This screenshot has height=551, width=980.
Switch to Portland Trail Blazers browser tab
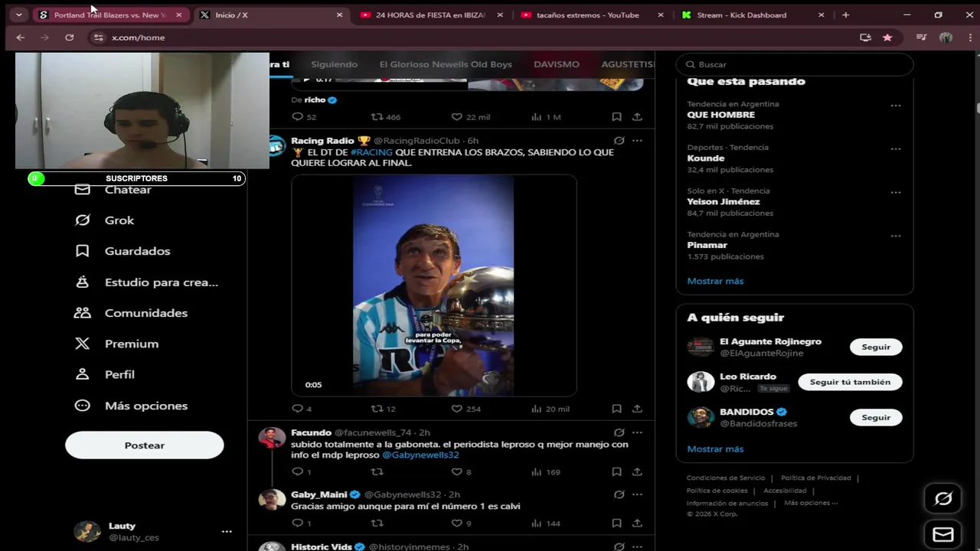point(109,15)
